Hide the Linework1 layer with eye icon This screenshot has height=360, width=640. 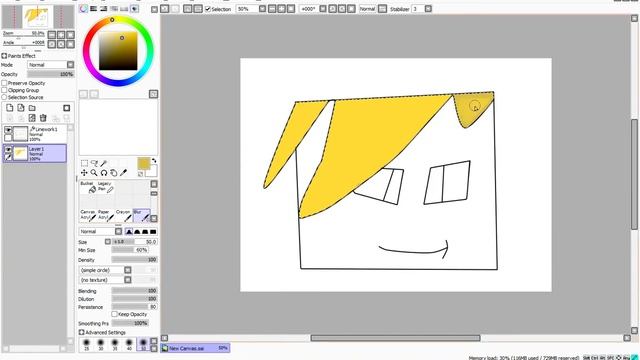tap(8, 130)
